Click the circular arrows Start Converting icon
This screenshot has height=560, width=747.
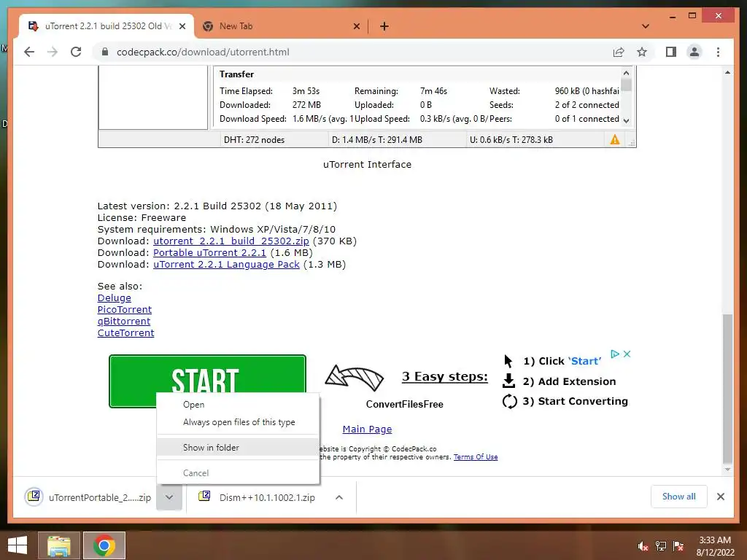[509, 402]
